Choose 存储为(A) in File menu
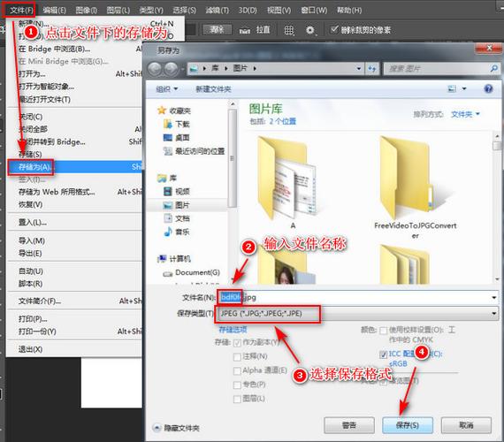The height and width of the screenshot is (442, 504). 74,167
